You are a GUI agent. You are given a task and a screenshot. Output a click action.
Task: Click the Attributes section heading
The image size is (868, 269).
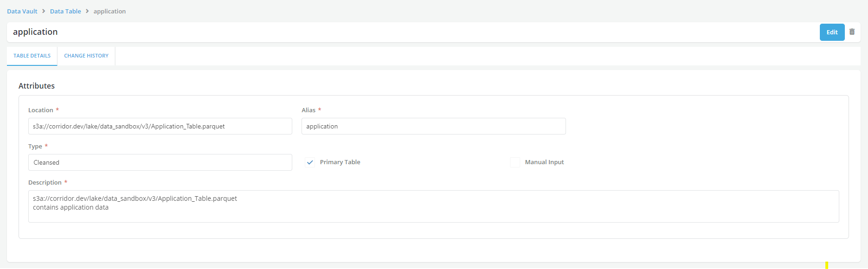coord(37,86)
